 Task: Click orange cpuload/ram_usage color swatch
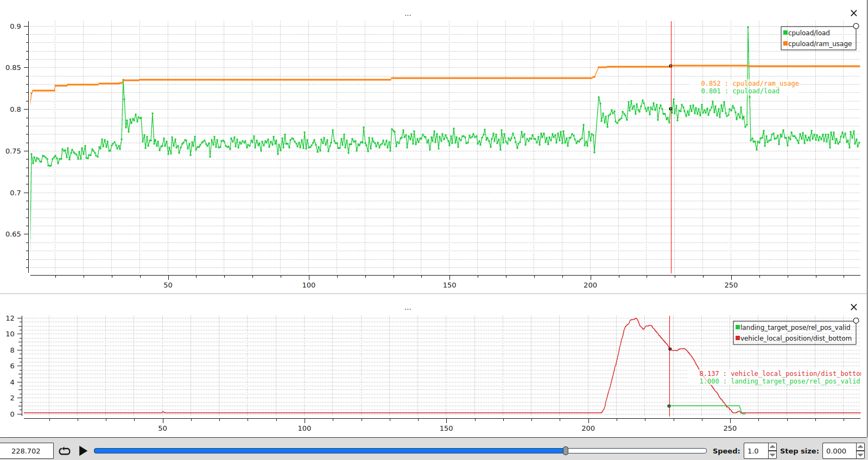[785, 44]
